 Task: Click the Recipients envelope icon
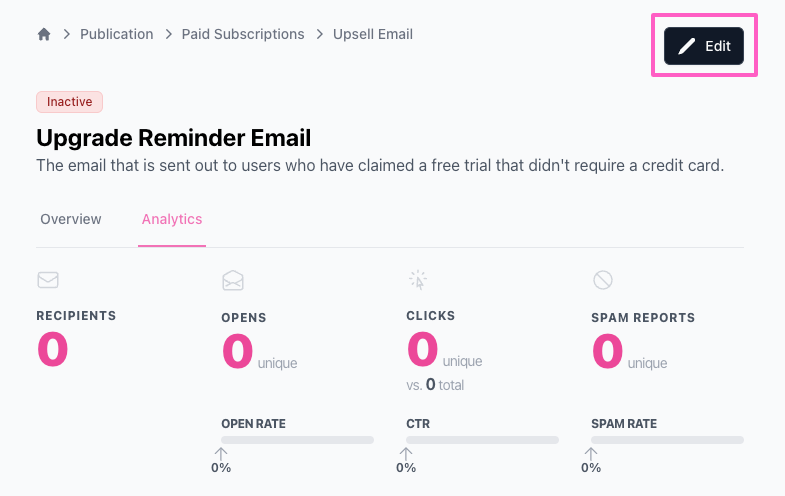(x=48, y=280)
